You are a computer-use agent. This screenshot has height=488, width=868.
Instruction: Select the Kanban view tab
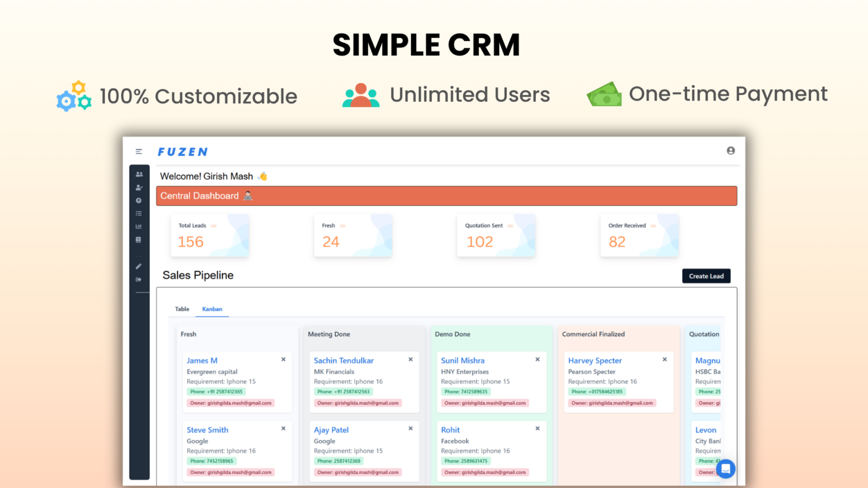point(212,309)
